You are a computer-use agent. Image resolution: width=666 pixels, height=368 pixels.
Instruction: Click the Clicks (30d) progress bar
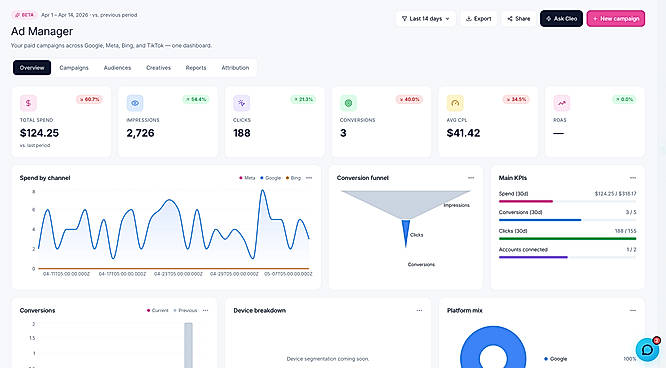[567, 239]
